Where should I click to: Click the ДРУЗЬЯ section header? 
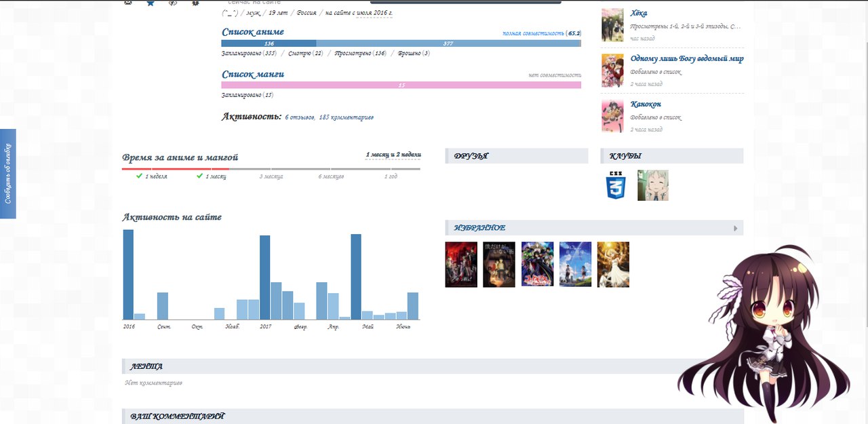pyautogui.click(x=517, y=156)
